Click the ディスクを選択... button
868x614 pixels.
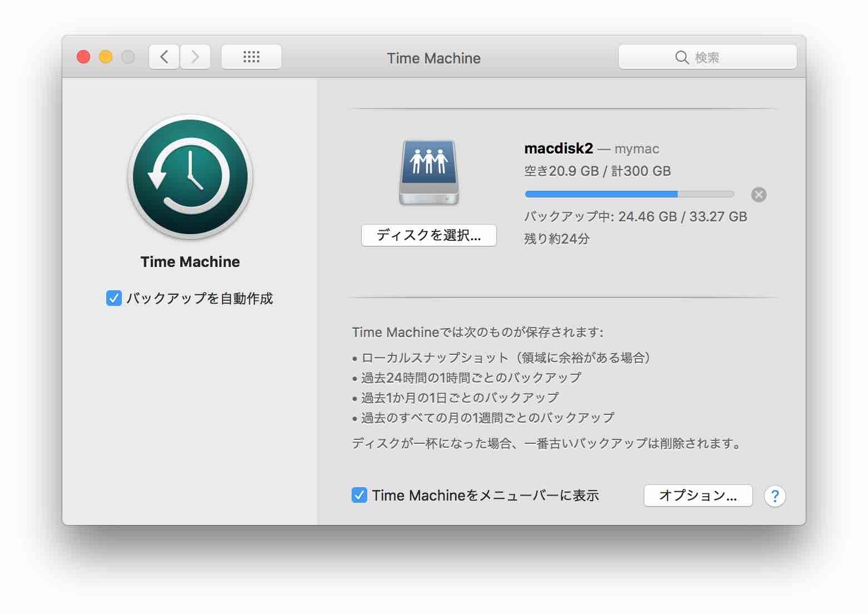(428, 235)
